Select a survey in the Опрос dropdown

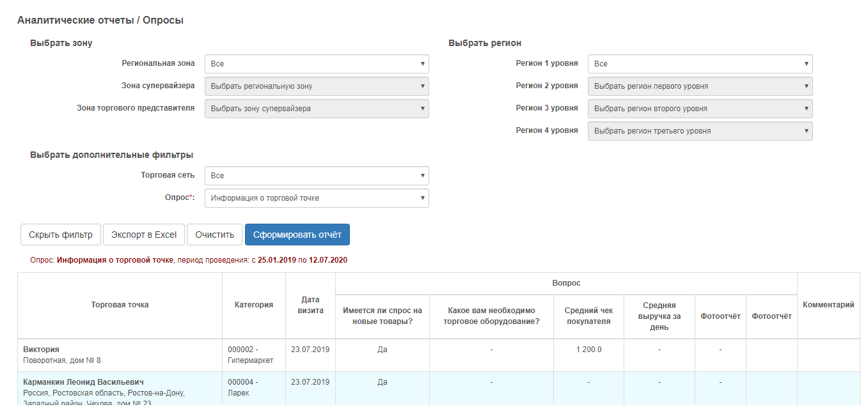click(x=317, y=198)
